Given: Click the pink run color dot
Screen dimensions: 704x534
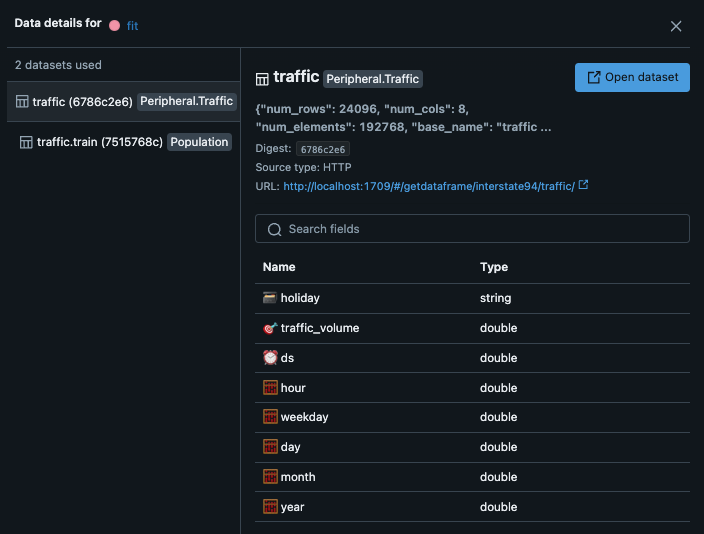Looking at the screenshot, I should point(114,26).
